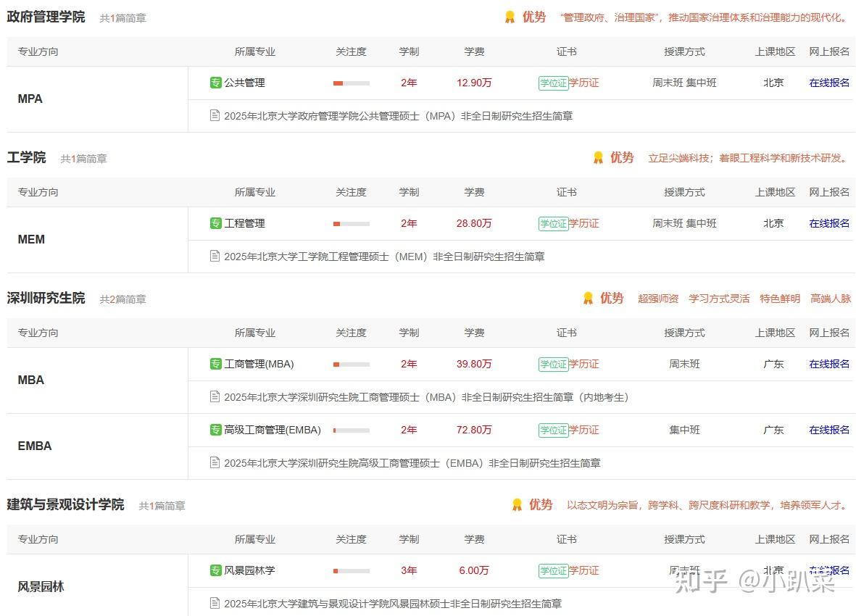Image resolution: width=856 pixels, height=616 pixels.
Task: Click the EMBA direction cell
Action: click(x=97, y=446)
